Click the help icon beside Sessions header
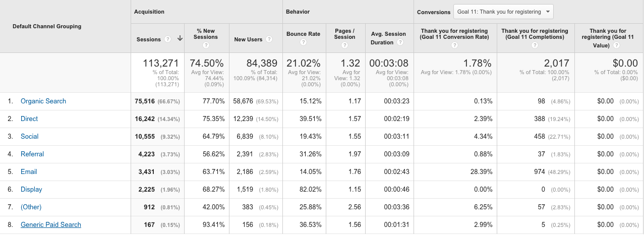644x235 pixels. pos(167,39)
